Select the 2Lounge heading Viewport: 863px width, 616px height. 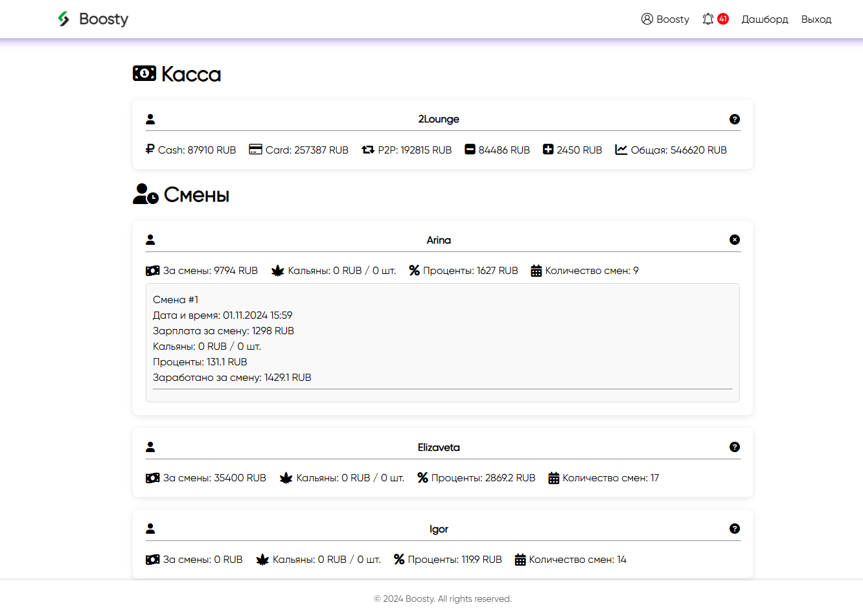coord(439,119)
